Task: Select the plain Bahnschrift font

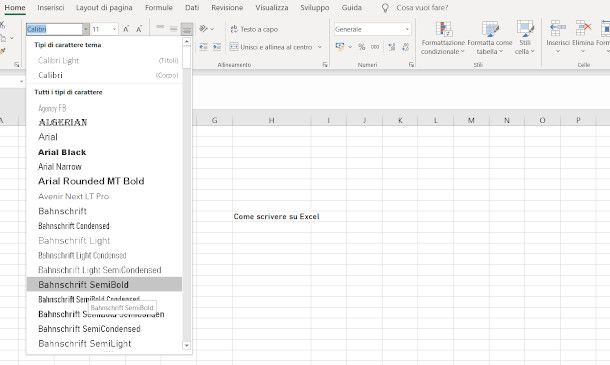Action: coord(104,211)
